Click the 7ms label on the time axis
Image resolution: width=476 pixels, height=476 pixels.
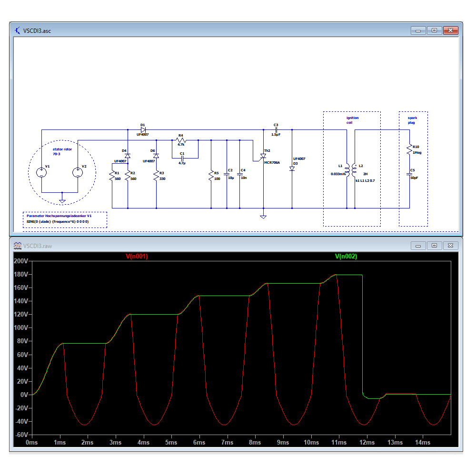(x=227, y=442)
